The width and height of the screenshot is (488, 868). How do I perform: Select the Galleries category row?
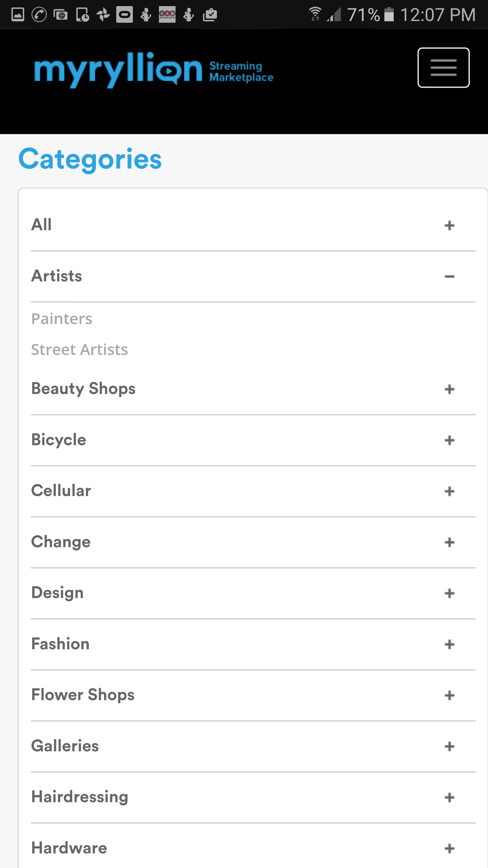point(253,746)
